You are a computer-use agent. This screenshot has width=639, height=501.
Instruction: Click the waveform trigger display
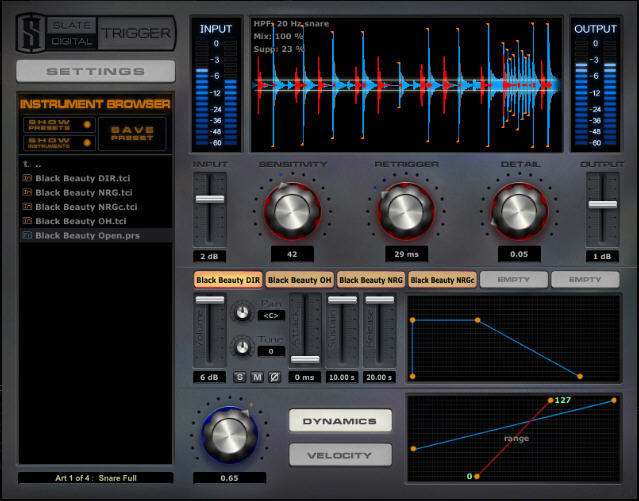[406, 85]
